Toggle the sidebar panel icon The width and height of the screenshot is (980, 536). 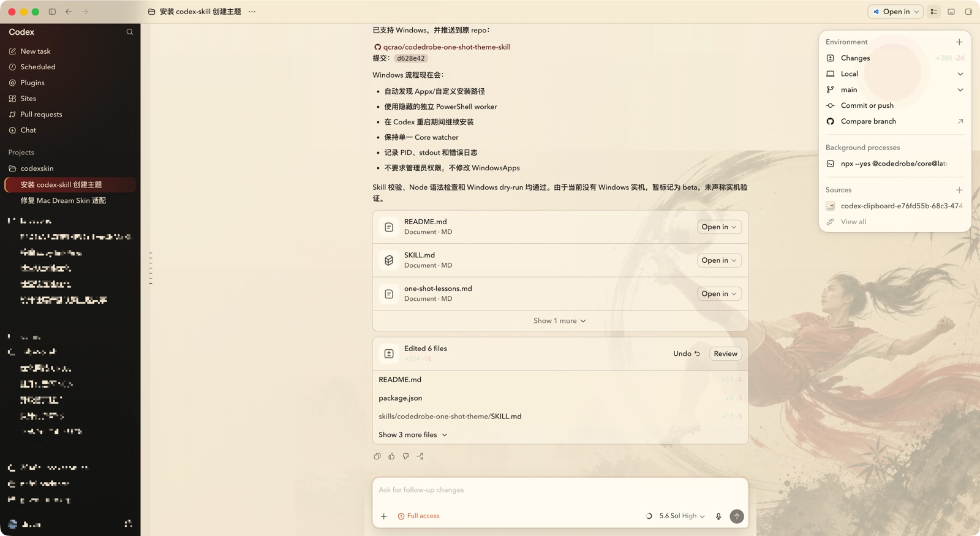52,12
